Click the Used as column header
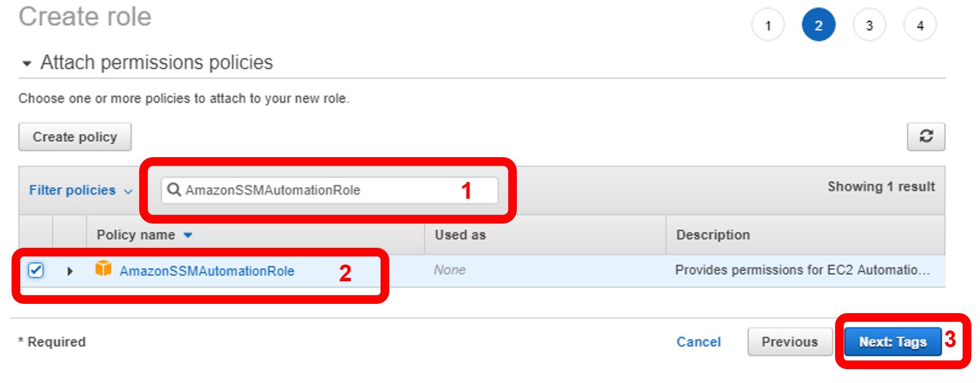This screenshot has width=980, height=383. click(x=460, y=235)
